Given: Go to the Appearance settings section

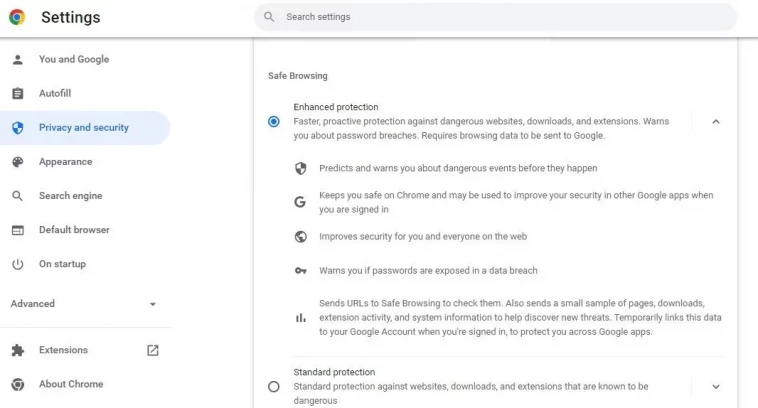Looking at the screenshot, I should pos(85,162).
